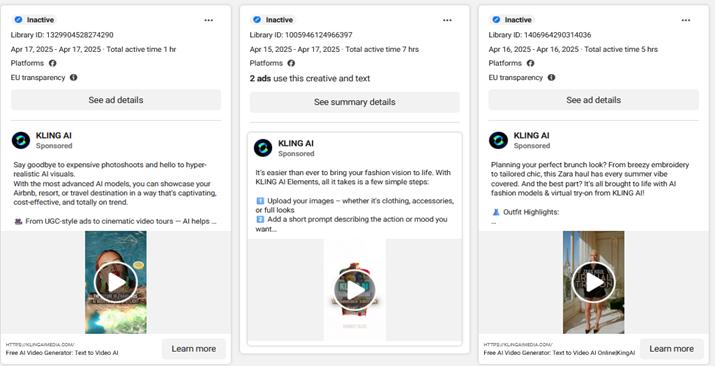Click '2 ads use this creative and text'
This screenshot has width=715, height=366.
(310, 78)
